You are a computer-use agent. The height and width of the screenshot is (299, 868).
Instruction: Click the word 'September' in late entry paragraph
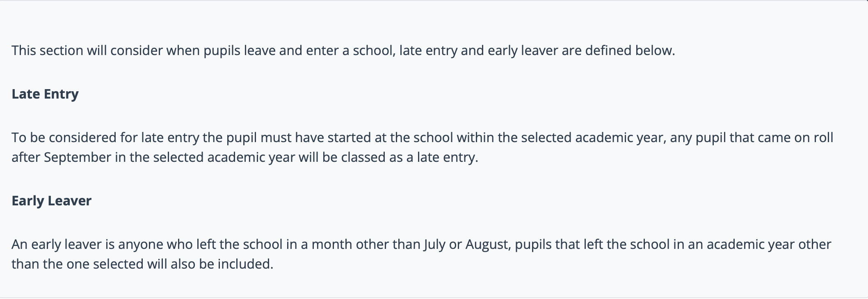78,157
